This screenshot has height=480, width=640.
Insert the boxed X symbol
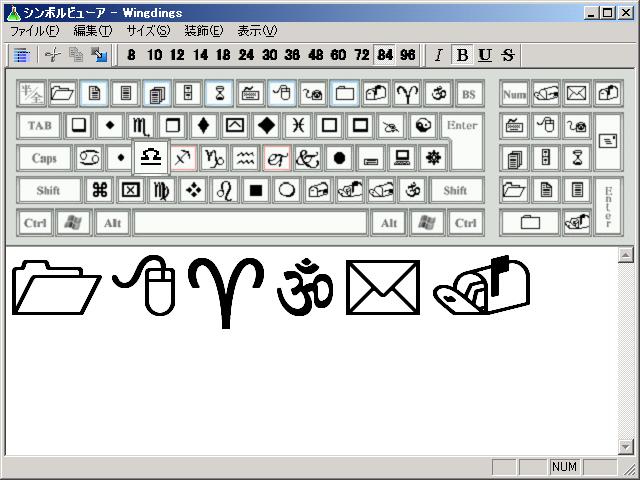[x=131, y=190]
